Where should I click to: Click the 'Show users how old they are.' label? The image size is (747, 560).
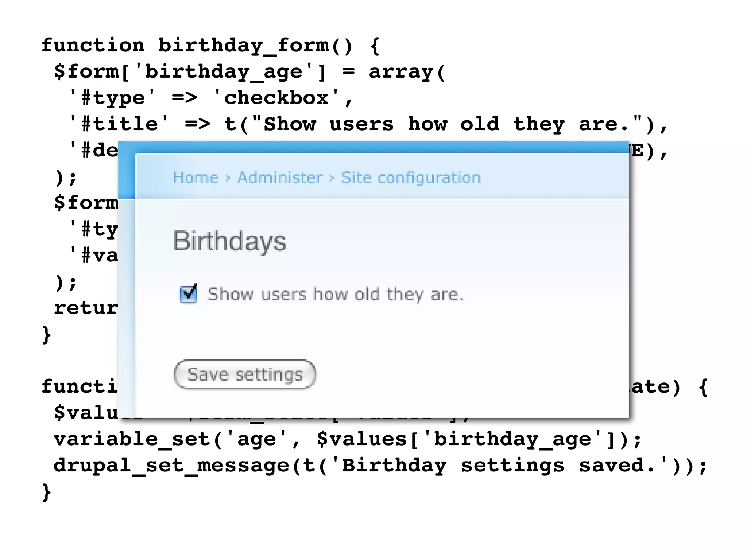coord(336,294)
